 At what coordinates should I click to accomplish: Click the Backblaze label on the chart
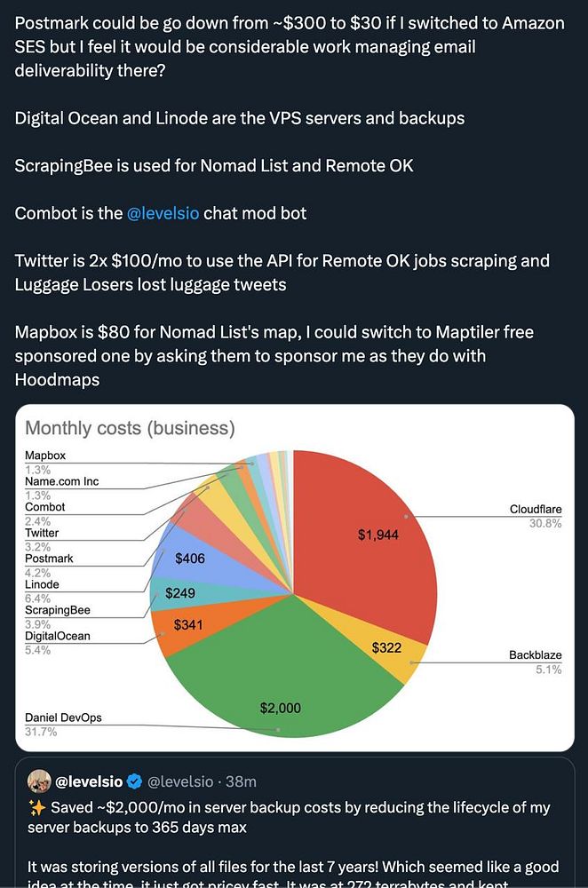coord(536,655)
